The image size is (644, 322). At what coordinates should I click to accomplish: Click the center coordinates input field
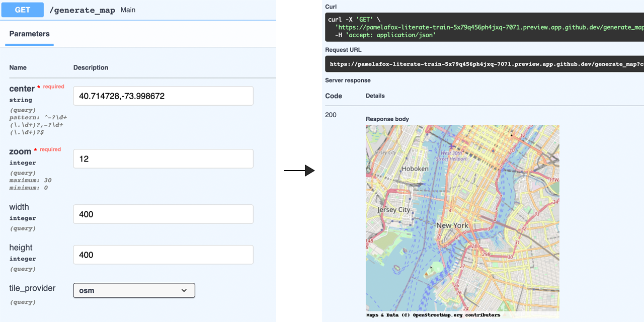pyautogui.click(x=163, y=96)
